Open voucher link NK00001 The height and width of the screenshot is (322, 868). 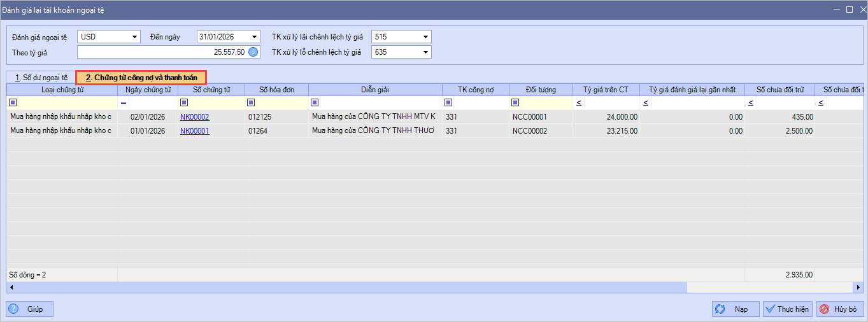194,131
